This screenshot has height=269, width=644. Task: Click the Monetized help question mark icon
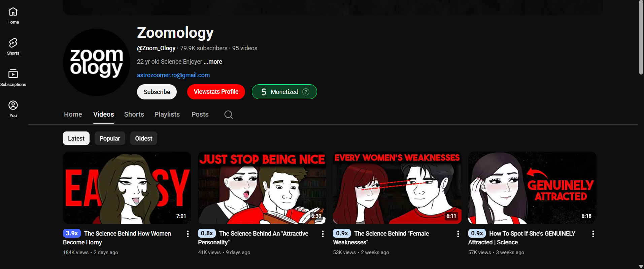306,92
